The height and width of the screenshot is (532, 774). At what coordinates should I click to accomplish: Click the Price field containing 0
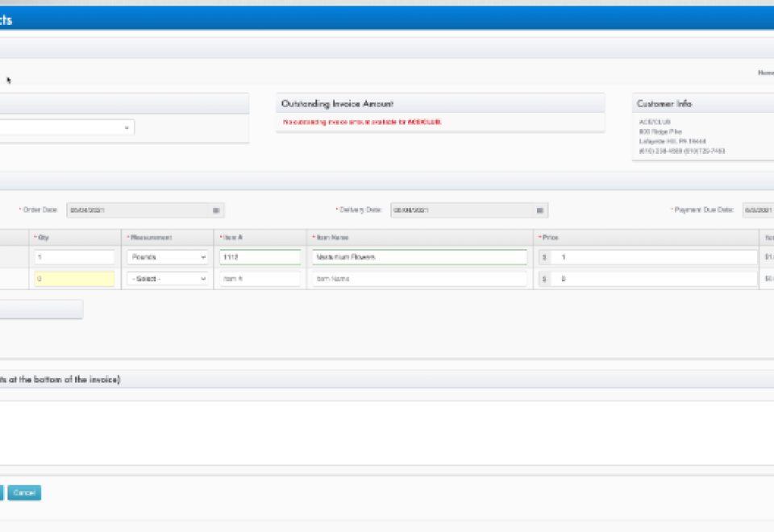pos(654,279)
